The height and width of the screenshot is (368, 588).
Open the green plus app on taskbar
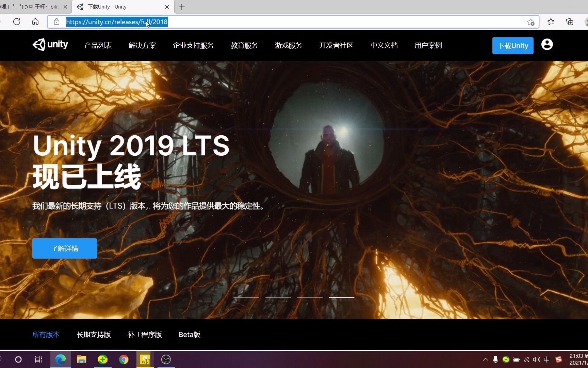102,359
